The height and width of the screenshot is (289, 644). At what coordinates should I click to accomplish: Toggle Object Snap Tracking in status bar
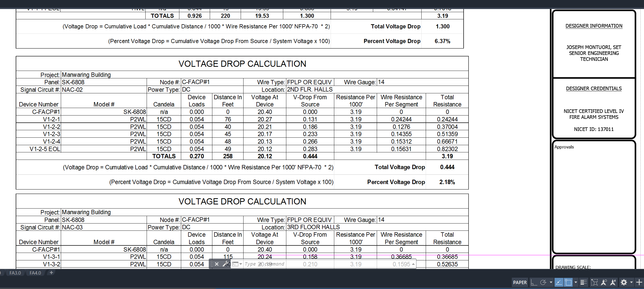558,282
